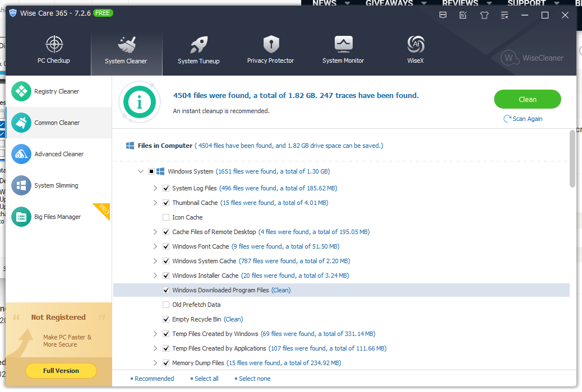The height and width of the screenshot is (392, 582).
Task: Expand the Memory Dump Files row
Action: (155, 363)
